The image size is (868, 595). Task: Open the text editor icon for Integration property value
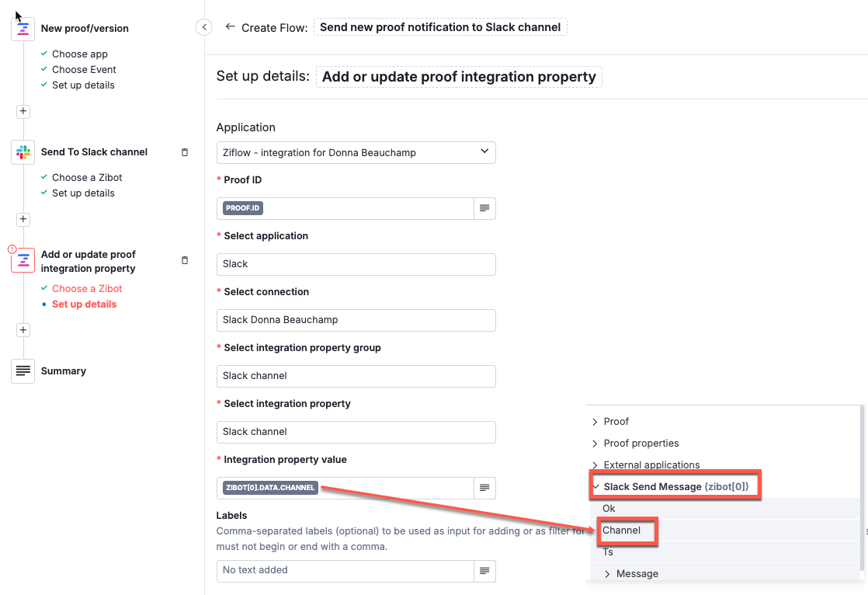[484, 488]
